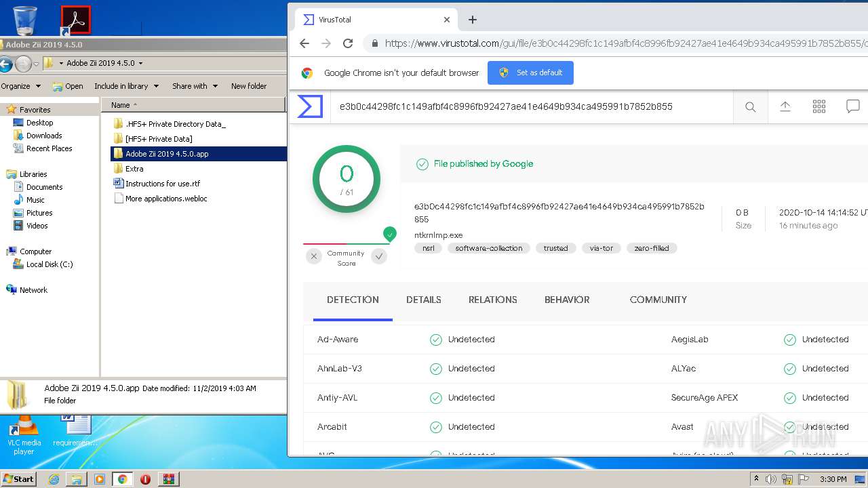Click Set as default button in Chrome
The image size is (868, 488).
[x=530, y=73]
